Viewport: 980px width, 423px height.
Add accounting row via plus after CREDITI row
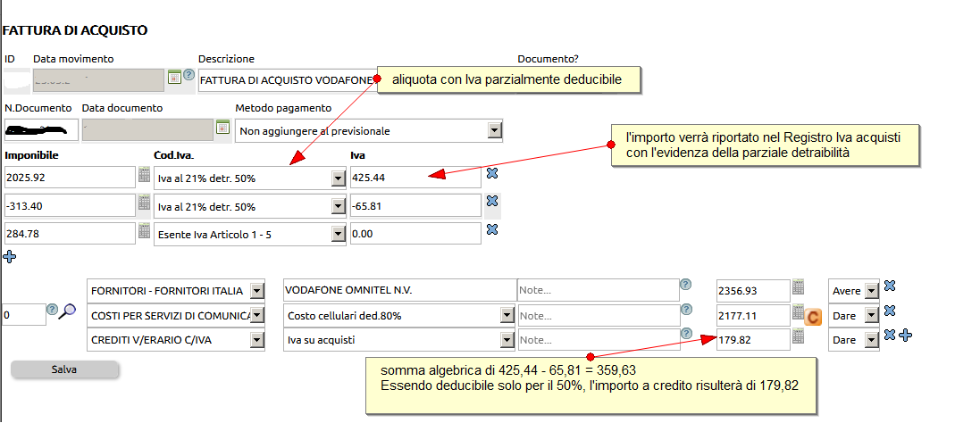click(x=905, y=335)
